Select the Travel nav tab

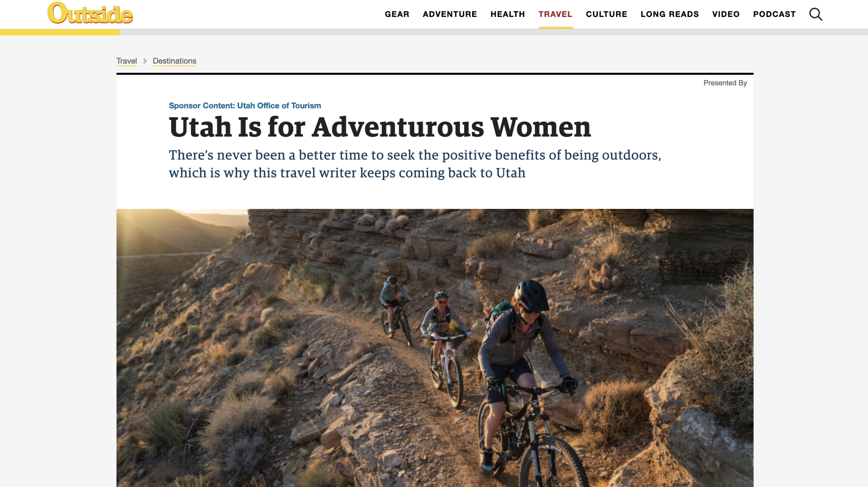coord(555,14)
